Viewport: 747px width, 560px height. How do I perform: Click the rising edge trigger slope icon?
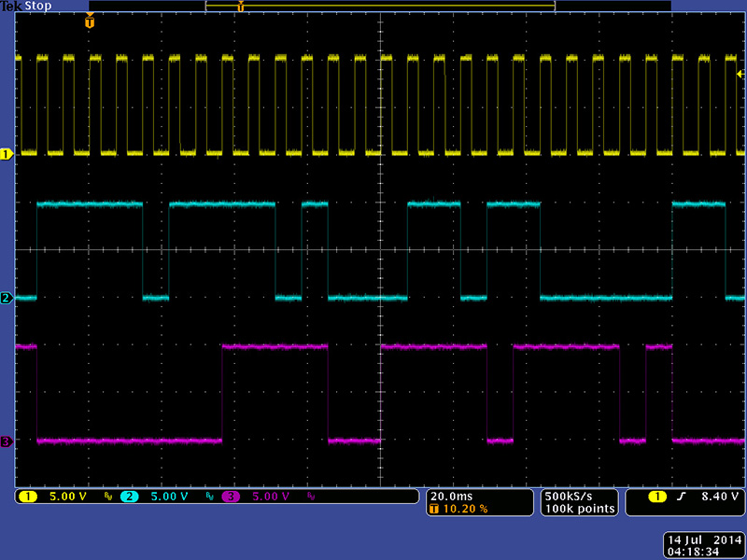(681, 497)
